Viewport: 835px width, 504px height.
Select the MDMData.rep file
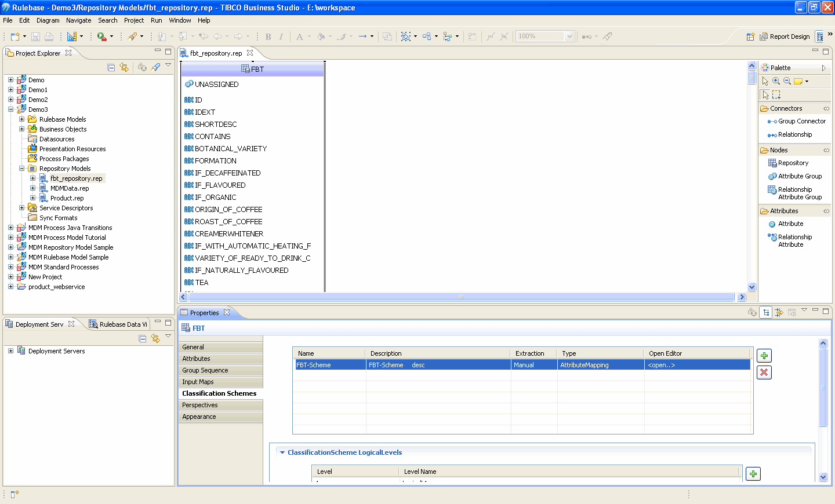coord(70,188)
